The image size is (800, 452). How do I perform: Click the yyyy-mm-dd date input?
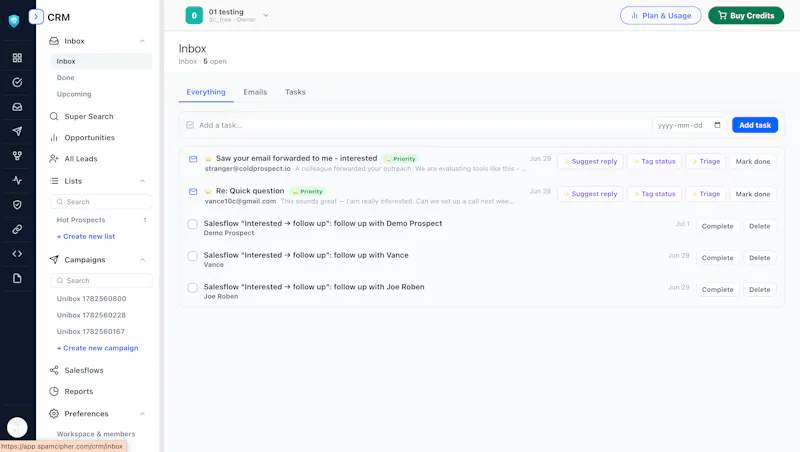click(689, 125)
